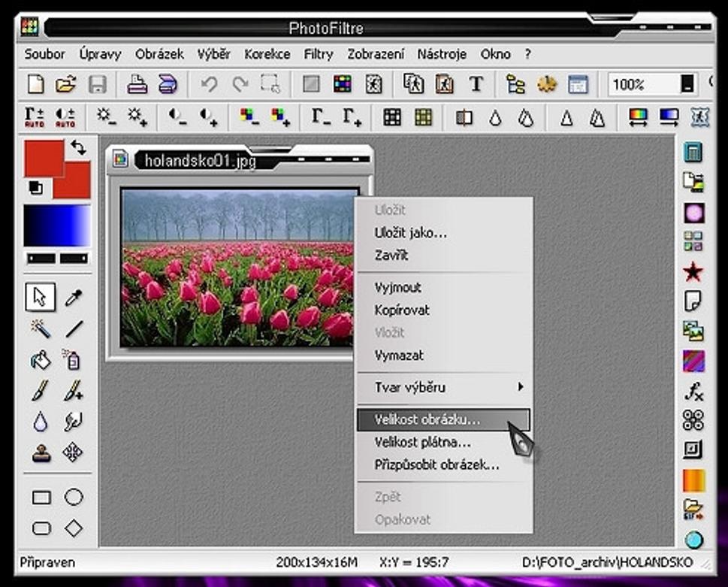Open the Obrázek menu
The image size is (728, 587).
[159, 54]
